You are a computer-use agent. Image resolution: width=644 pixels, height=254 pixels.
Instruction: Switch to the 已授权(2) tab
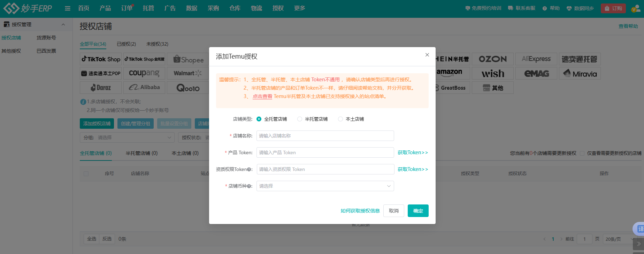126,44
